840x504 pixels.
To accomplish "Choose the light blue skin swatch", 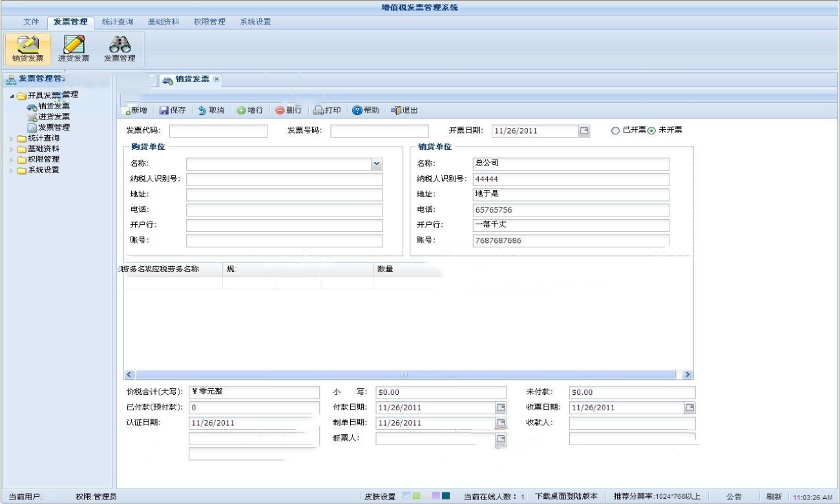I will coord(407,496).
